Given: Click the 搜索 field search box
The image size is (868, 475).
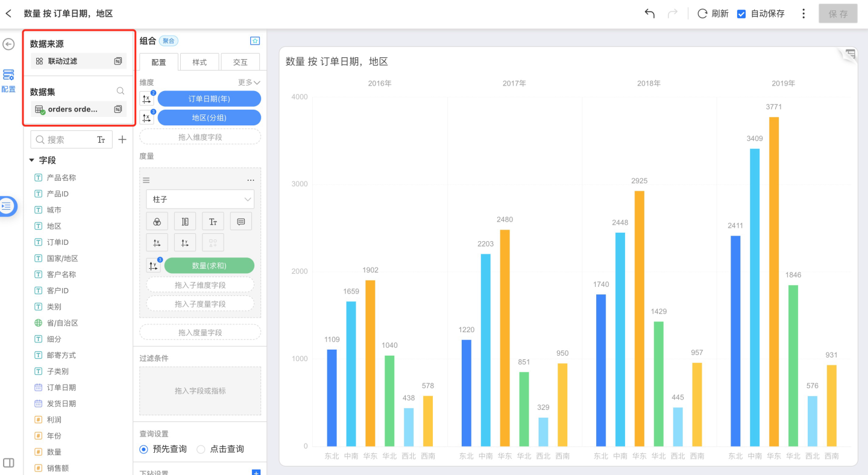Looking at the screenshot, I should coord(66,140).
